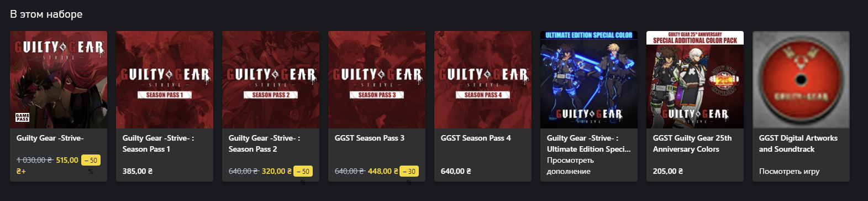The height and width of the screenshot is (201, 868).
Task: Click the GGST Season Pass 3 title
Action: pos(370,138)
